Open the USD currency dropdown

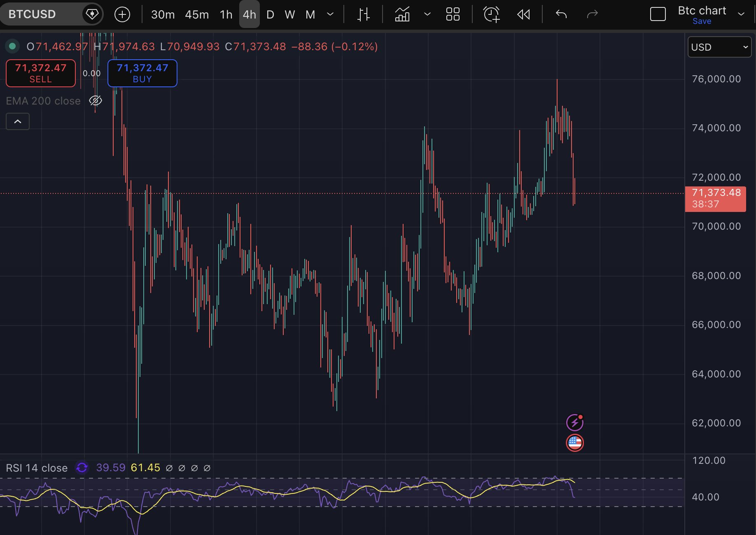coord(719,47)
